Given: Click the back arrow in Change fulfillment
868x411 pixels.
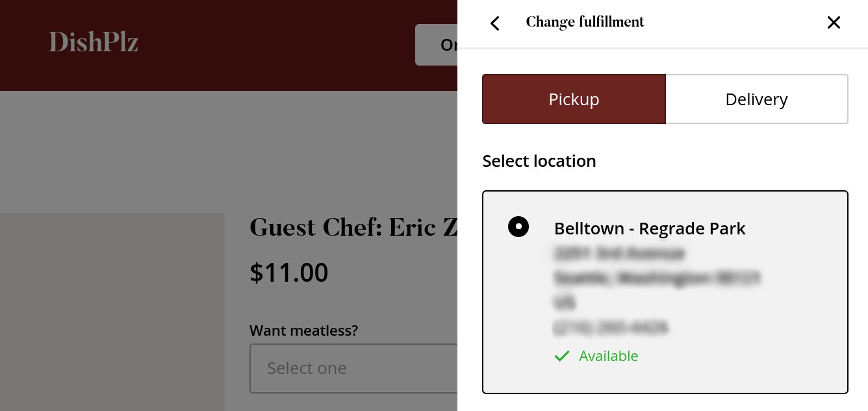Looking at the screenshot, I should click(495, 23).
